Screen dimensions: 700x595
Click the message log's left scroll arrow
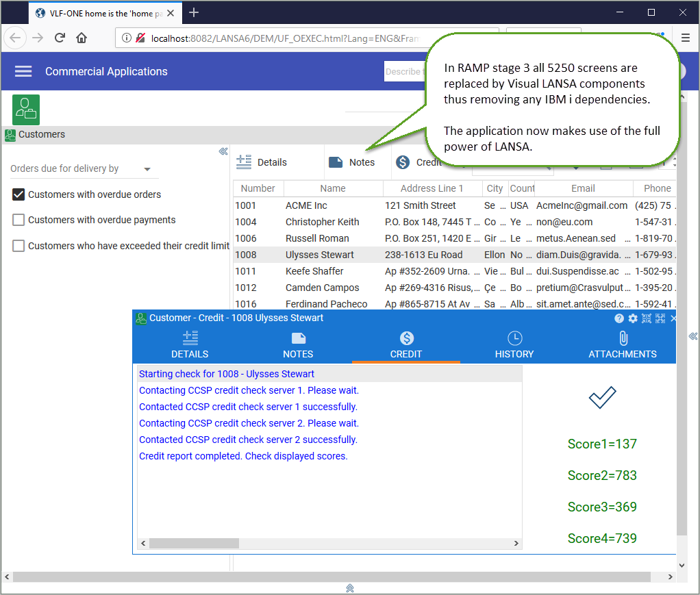coord(143,543)
